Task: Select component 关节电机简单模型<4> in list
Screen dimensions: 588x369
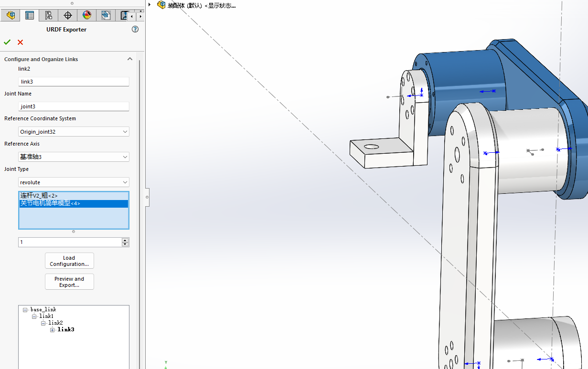Action: click(x=74, y=203)
